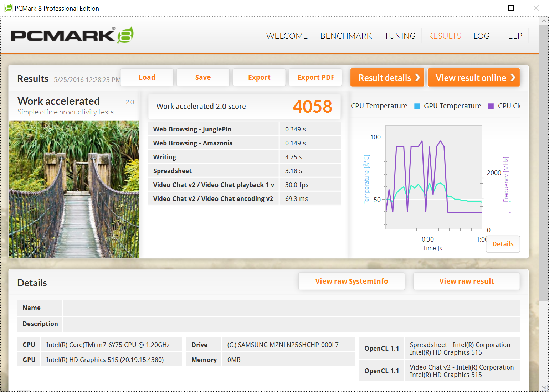Click the PCMark 8 logo
This screenshot has width=549, height=392.
point(72,35)
